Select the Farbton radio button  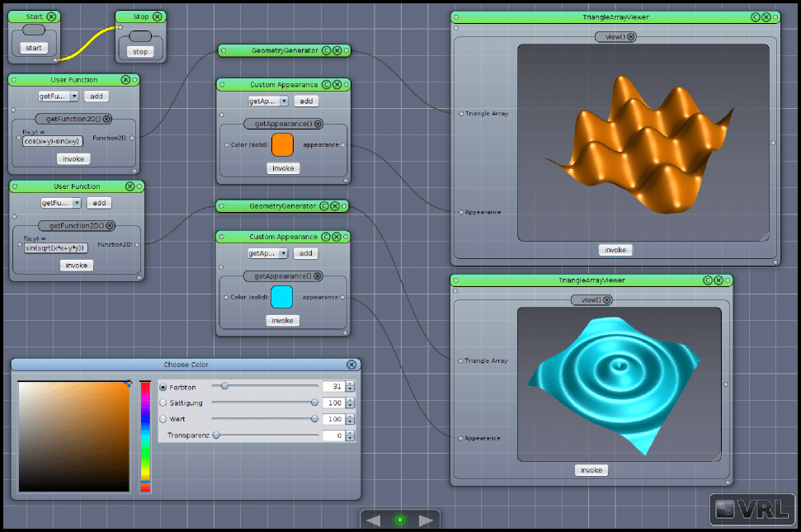(x=163, y=387)
